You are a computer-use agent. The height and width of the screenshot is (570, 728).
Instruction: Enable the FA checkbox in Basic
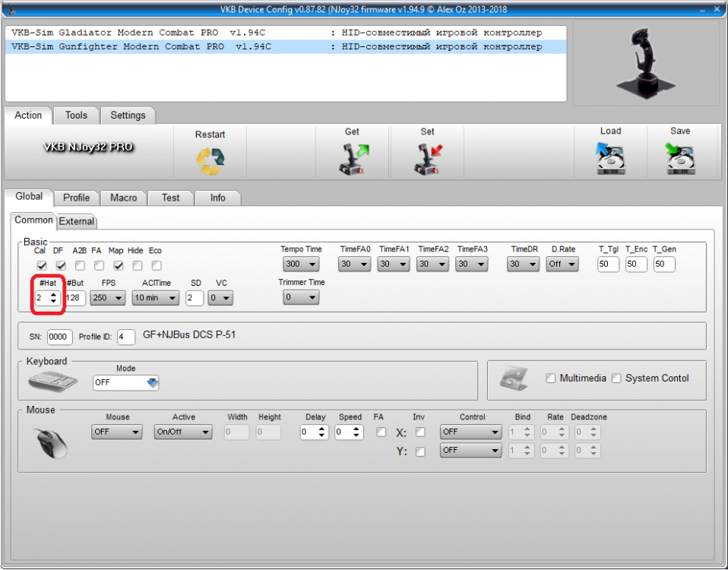pyautogui.click(x=99, y=265)
